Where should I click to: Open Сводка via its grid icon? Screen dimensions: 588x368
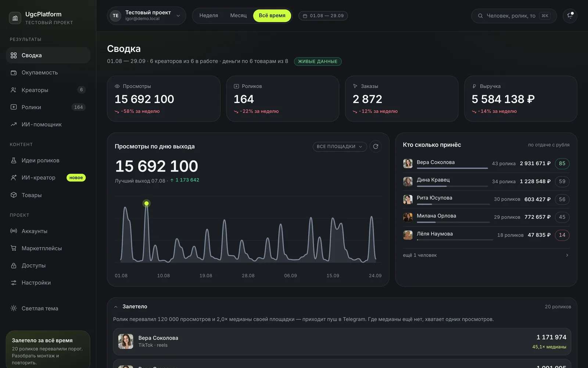click(x=14, y=55)
